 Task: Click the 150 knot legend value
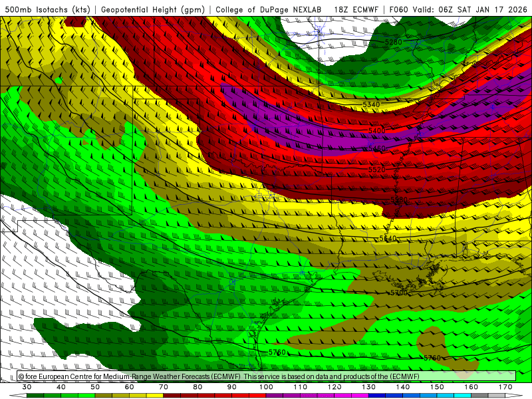pos(437,387)
